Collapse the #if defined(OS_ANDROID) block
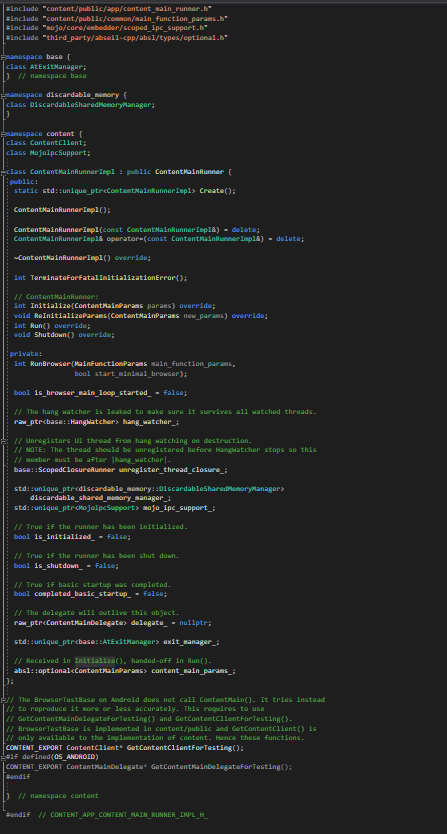The width and height of the screenshot is (447, 834). pyautogui.click(x=3, y=756)
